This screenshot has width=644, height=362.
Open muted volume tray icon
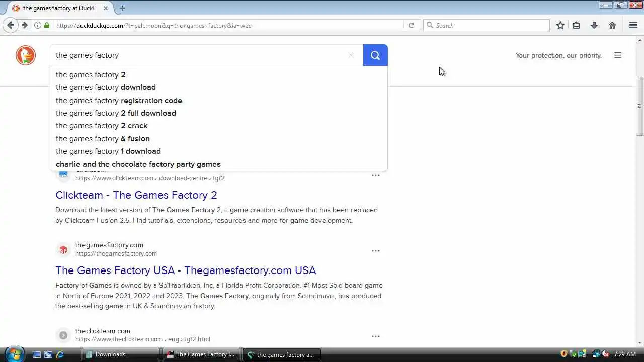[605, 354]
